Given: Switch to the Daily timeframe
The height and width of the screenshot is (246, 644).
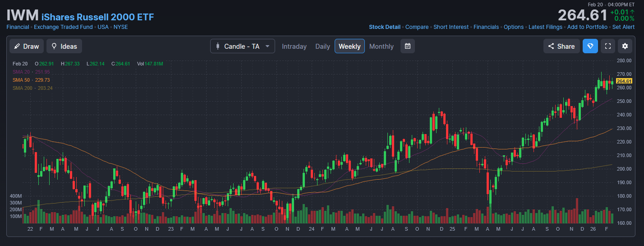Looking at the screenshot, I should [x=322, y=46].
